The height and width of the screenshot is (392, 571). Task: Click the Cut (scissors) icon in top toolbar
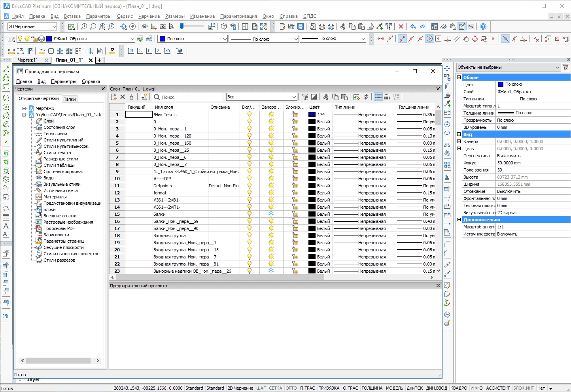tap(343, 26)
